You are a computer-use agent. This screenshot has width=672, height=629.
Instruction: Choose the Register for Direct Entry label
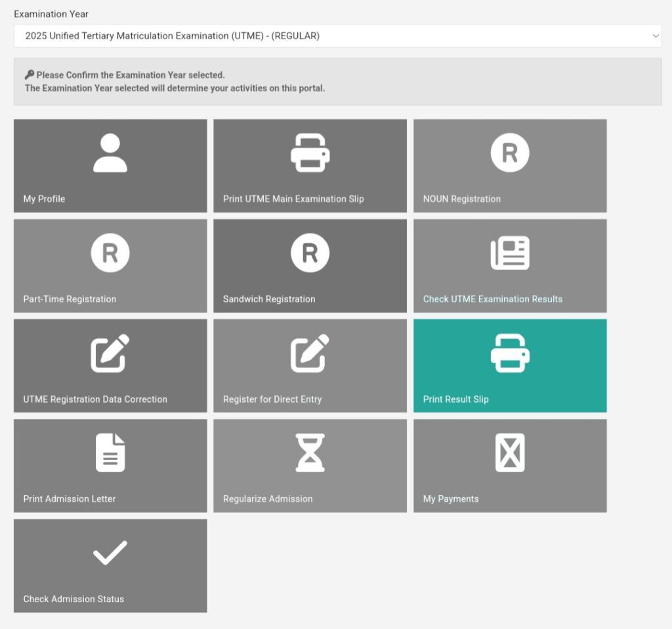[272, 399]
